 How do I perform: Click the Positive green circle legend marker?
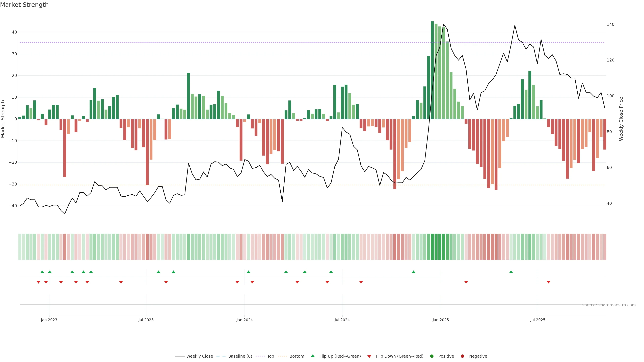432,356
